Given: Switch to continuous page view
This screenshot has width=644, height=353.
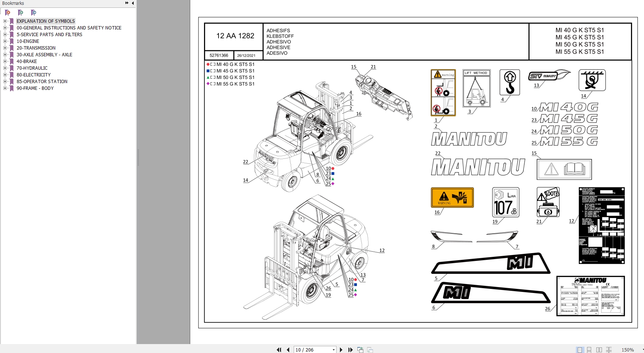Looking at the screenshot, I should (589, 350).
